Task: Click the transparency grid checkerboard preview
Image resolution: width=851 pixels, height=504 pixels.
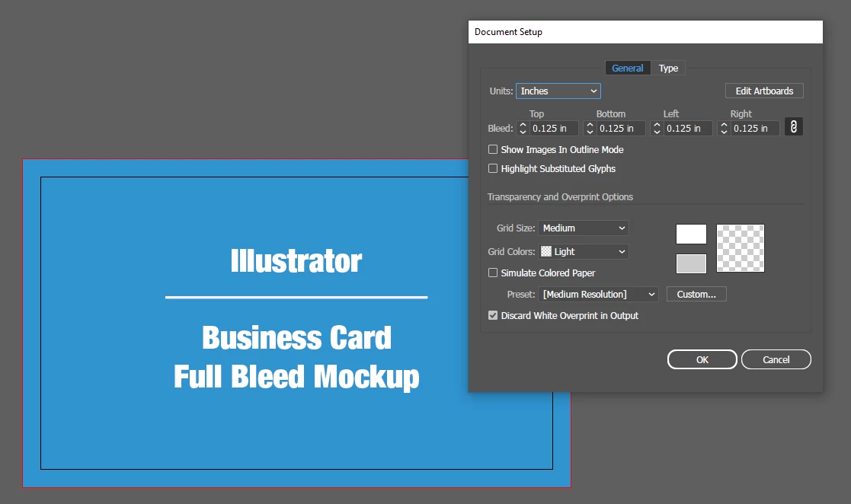Action: coord(741,248)
